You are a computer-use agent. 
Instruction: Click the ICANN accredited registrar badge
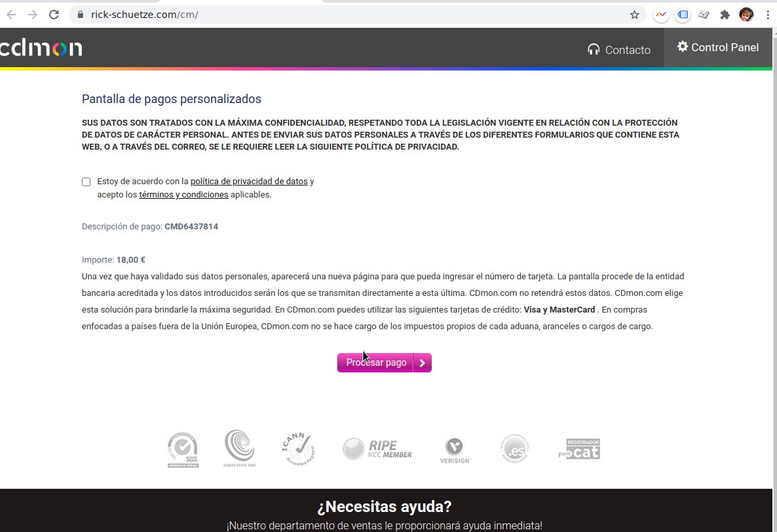(x=298, y=449)
